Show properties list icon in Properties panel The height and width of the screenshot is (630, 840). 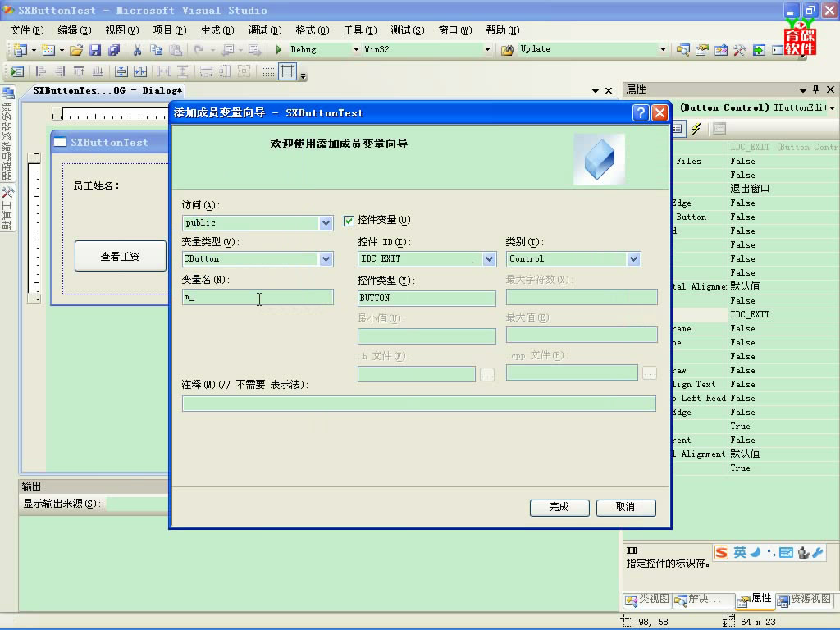[x=678, y=129]
